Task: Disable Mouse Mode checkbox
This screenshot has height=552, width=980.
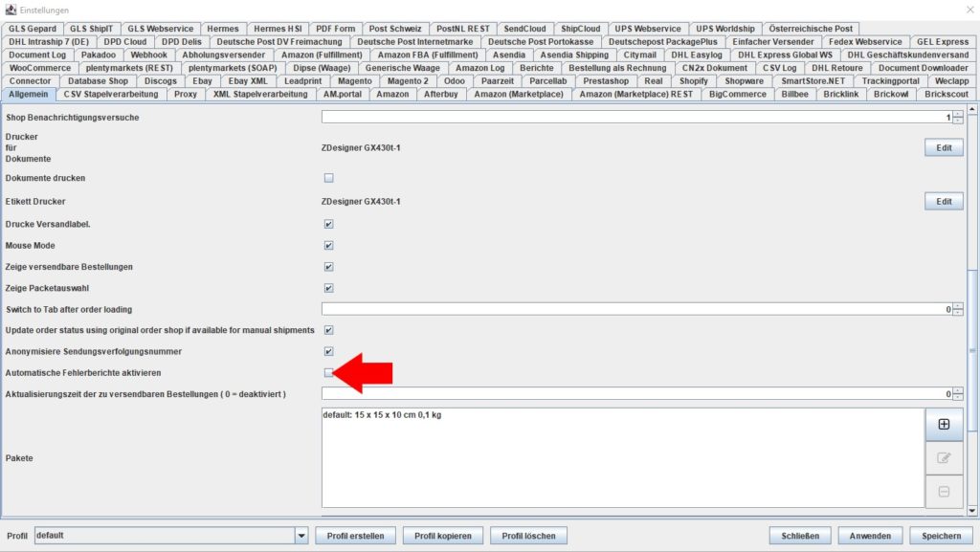Action: click(x=329, y=246)
